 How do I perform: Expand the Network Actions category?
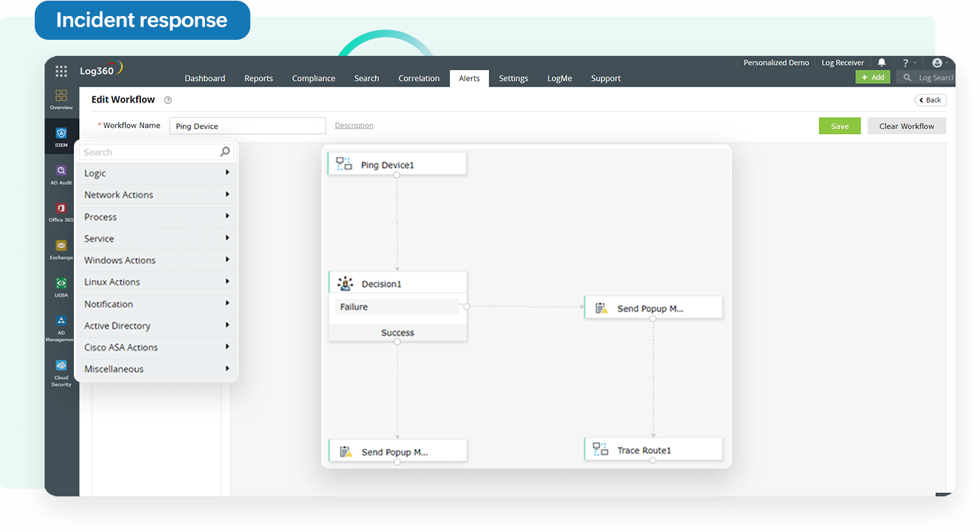[x=119, y=195]
